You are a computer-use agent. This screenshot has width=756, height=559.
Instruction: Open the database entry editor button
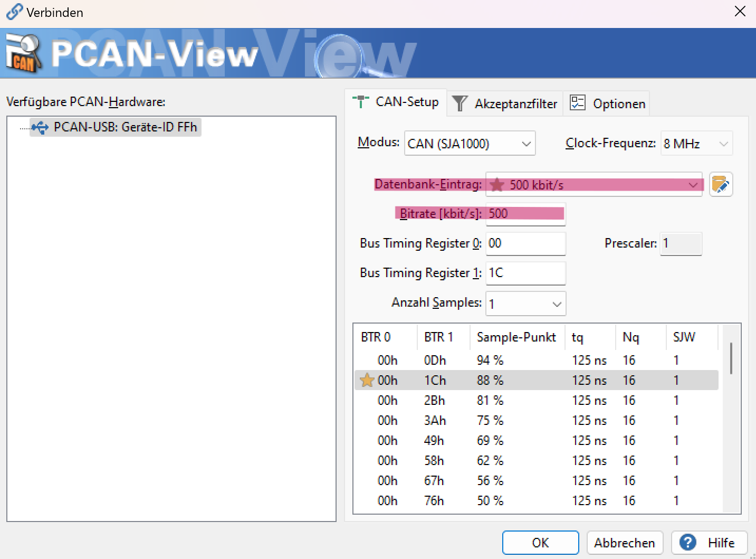[x=721, y=184]
